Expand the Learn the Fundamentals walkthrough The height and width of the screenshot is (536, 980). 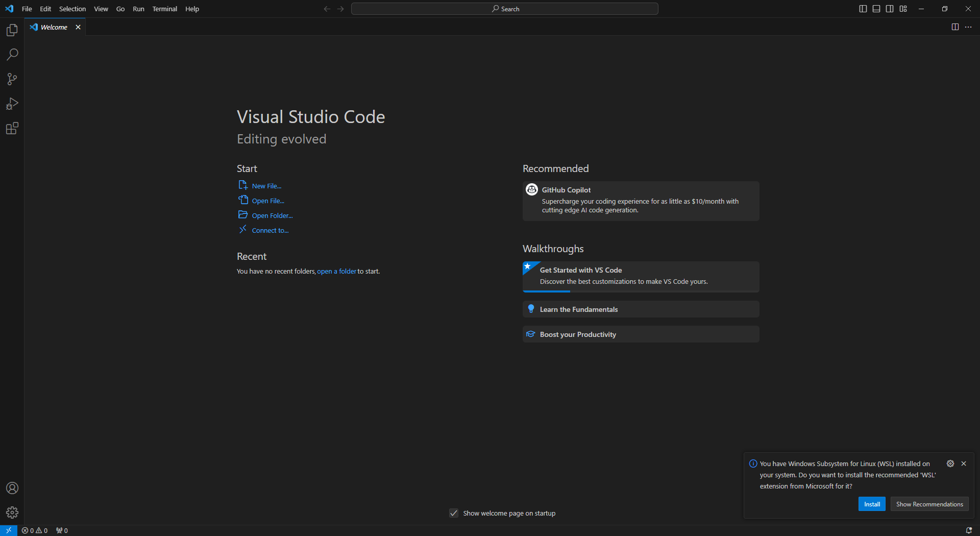click(x=640, y=309)
